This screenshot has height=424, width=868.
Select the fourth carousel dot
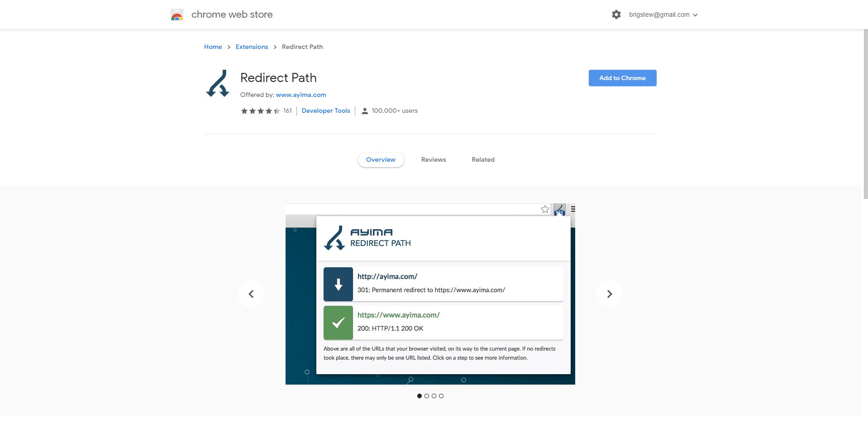[441, 396]
